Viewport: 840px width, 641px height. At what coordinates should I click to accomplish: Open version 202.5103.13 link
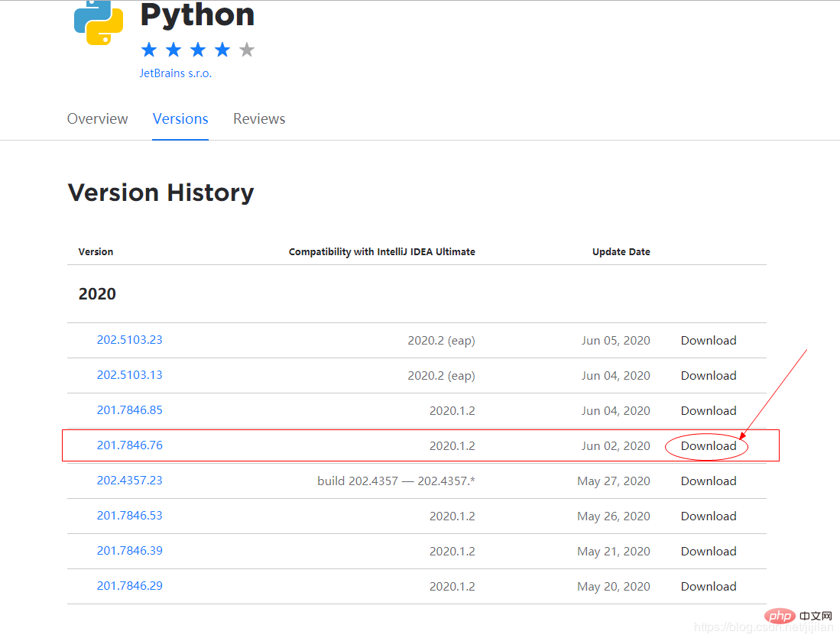coord(129,375)
